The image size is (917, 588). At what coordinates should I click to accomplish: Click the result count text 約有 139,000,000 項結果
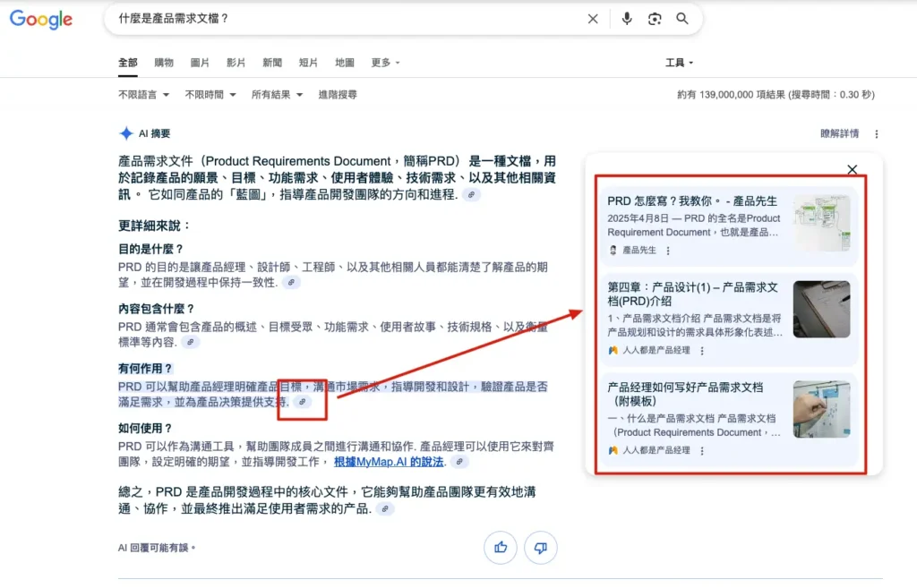click(776, 95)
